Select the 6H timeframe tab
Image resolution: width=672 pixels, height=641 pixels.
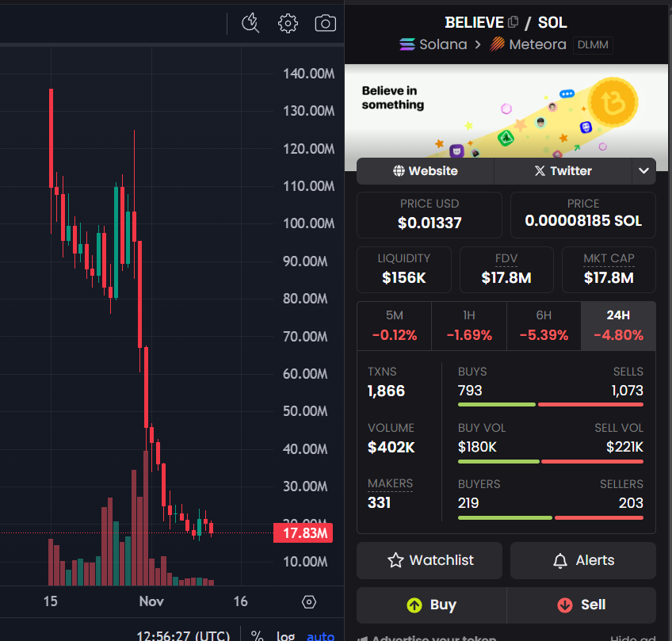point(544,326)
